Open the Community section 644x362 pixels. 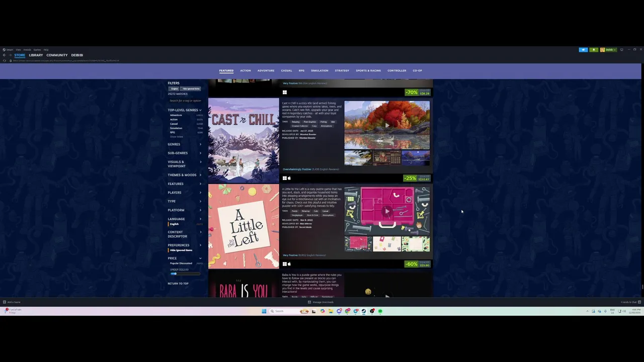[57, 55]
